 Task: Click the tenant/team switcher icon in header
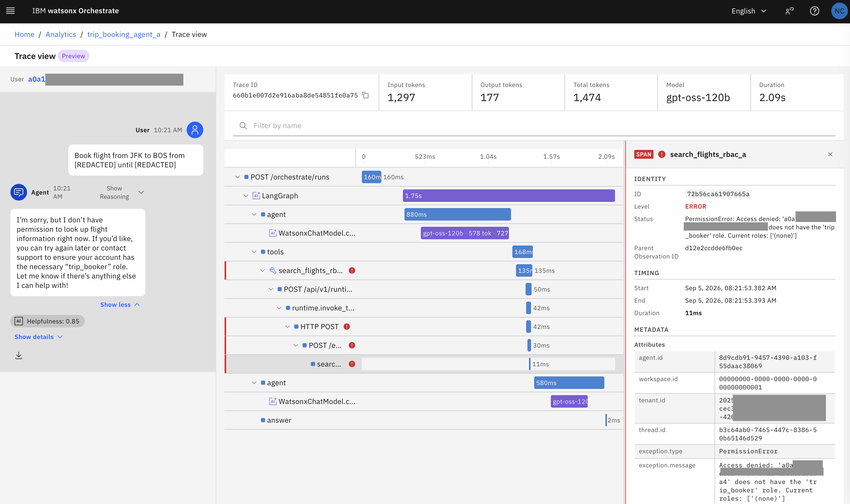(789, 11)
